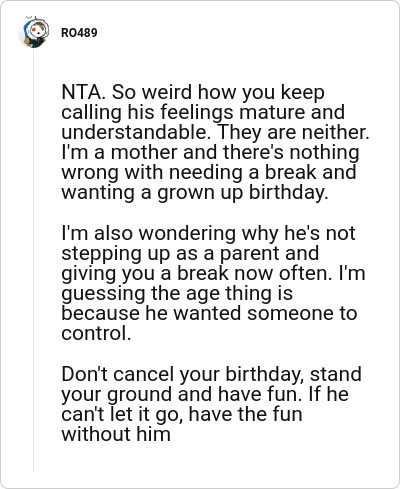Click the word 'NTA' starting the comment
This screenshot has height=489, width=400.
[81, 92]
